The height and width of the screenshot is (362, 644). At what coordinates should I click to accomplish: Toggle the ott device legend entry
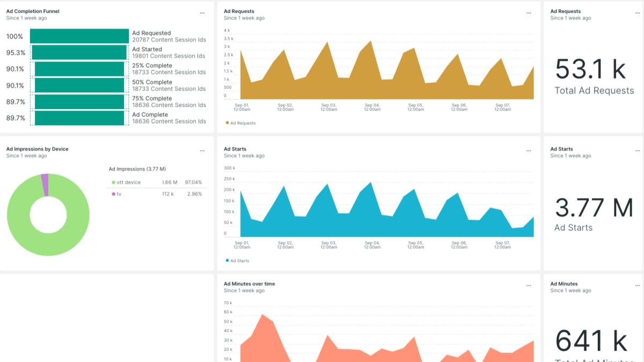click(x=128, y=183)
